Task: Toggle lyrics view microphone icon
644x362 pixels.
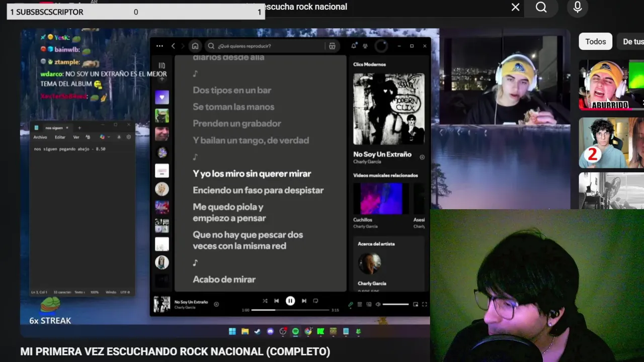Action: click(351, 304)
